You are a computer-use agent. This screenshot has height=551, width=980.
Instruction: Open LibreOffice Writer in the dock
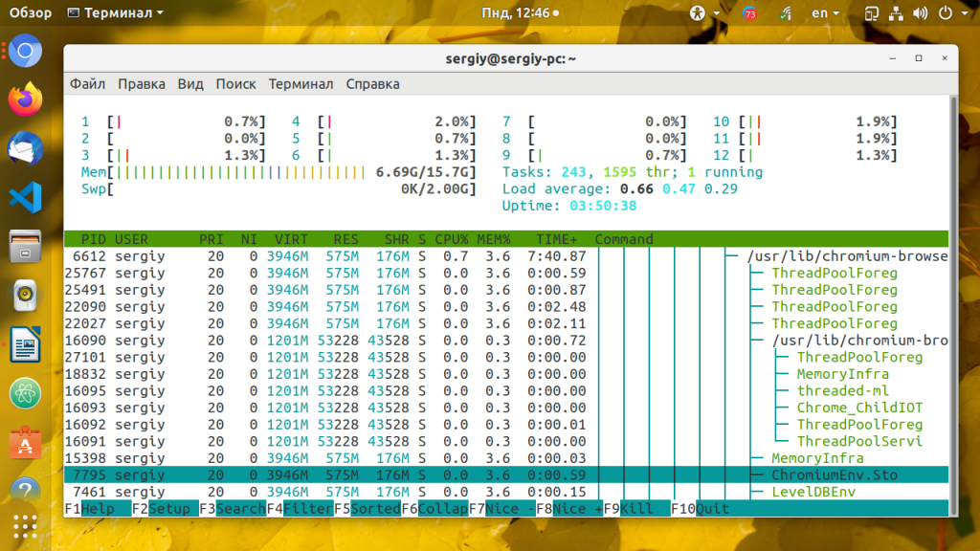click(x=26, y=344)
